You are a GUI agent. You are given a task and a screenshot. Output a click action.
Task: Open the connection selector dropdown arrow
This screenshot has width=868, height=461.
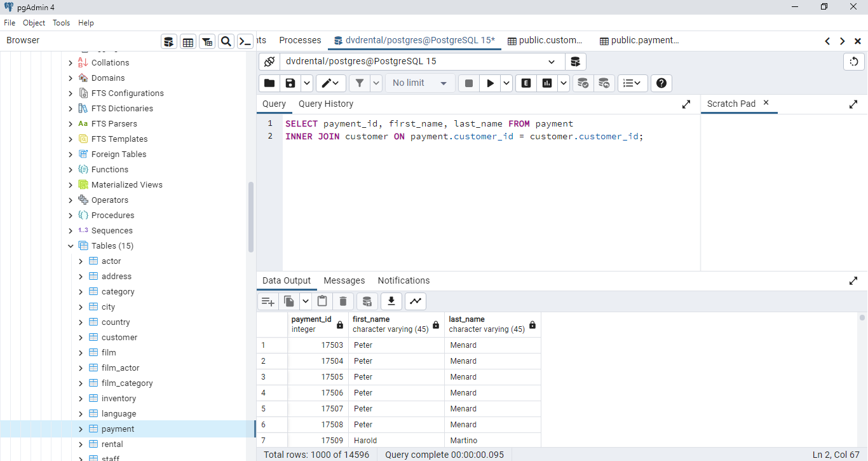tap(552, 62)
